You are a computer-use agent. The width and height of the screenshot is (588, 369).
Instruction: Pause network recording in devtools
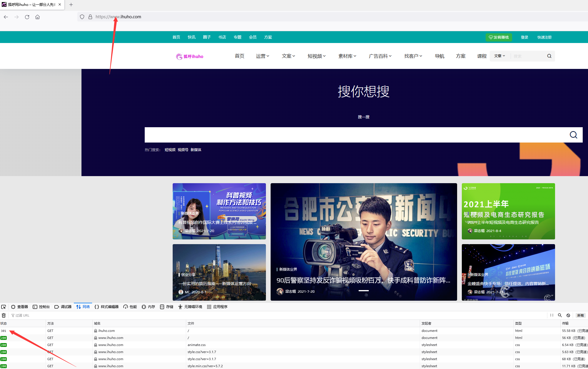(x=552, y=315)
